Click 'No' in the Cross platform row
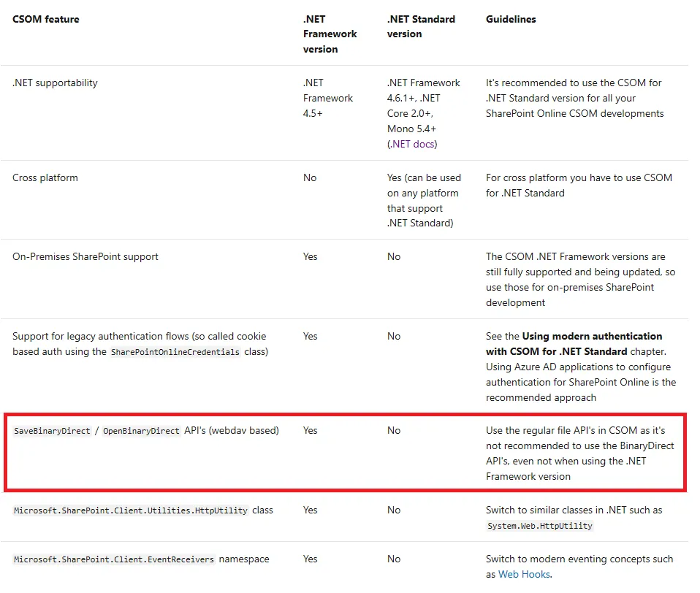Viewport: 700px width, 593px height. (310, 177)
